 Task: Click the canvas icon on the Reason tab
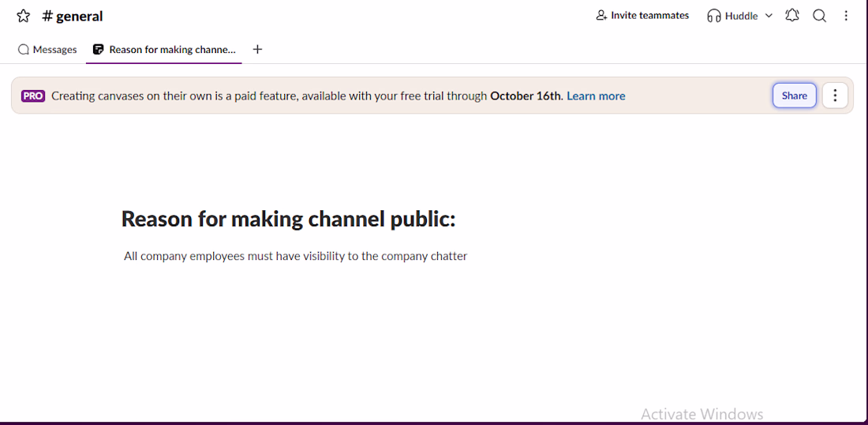tap(98, 49)
